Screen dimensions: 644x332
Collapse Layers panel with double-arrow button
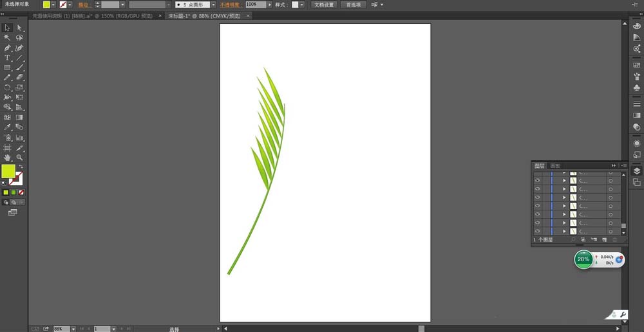click(614, 165)
